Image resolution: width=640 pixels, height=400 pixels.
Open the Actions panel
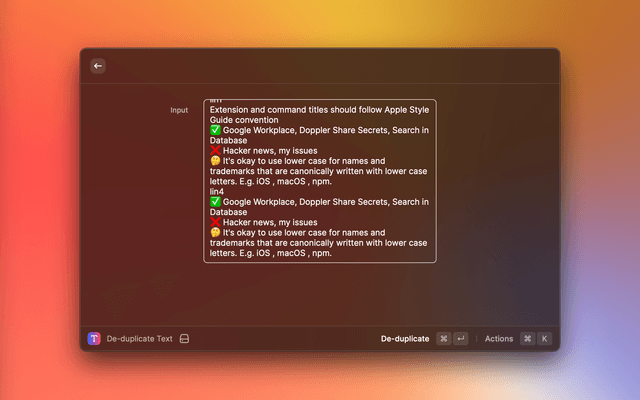[x=499, y=339]
